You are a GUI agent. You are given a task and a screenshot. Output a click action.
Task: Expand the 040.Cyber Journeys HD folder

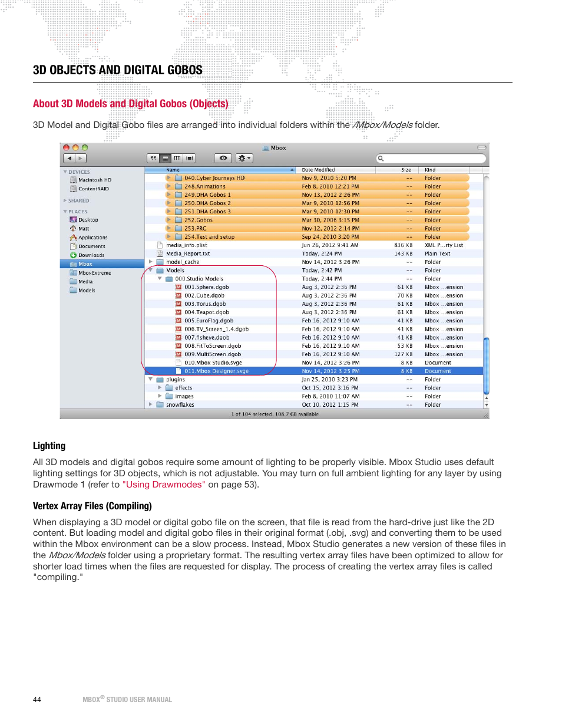tap(168, 178)
